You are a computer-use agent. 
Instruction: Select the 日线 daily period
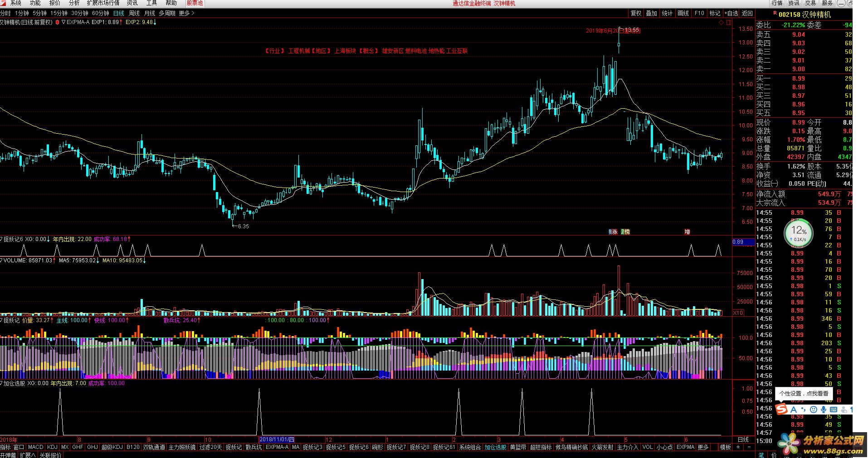119,13
